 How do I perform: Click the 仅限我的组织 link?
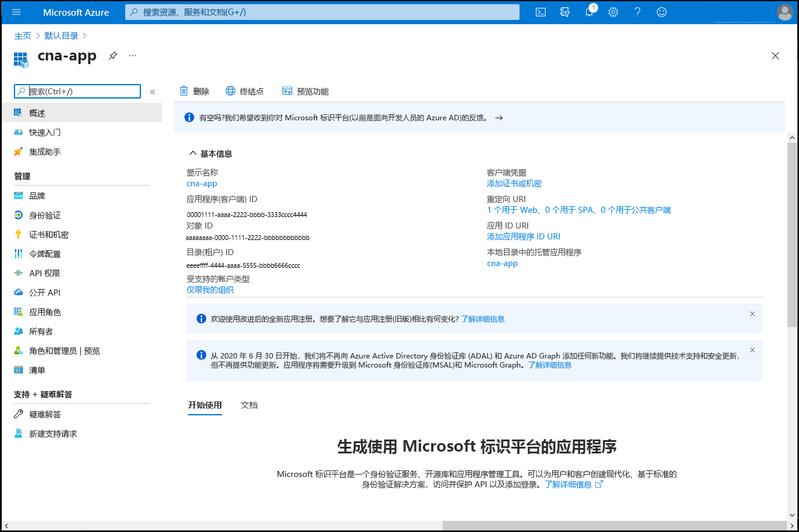click(x=210, y=290)
